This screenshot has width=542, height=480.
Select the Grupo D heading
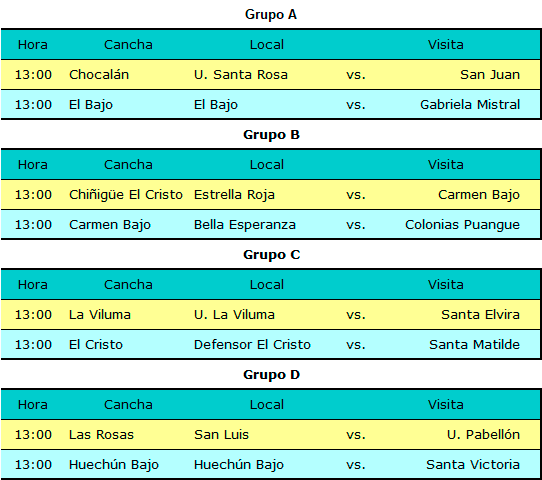coord(271,375)
